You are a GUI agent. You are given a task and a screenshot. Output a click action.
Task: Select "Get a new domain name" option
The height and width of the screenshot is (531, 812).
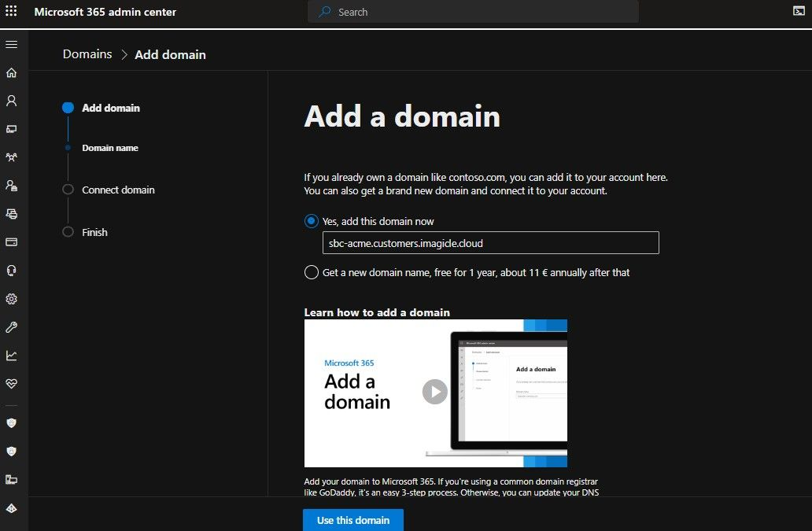point(312,273)
